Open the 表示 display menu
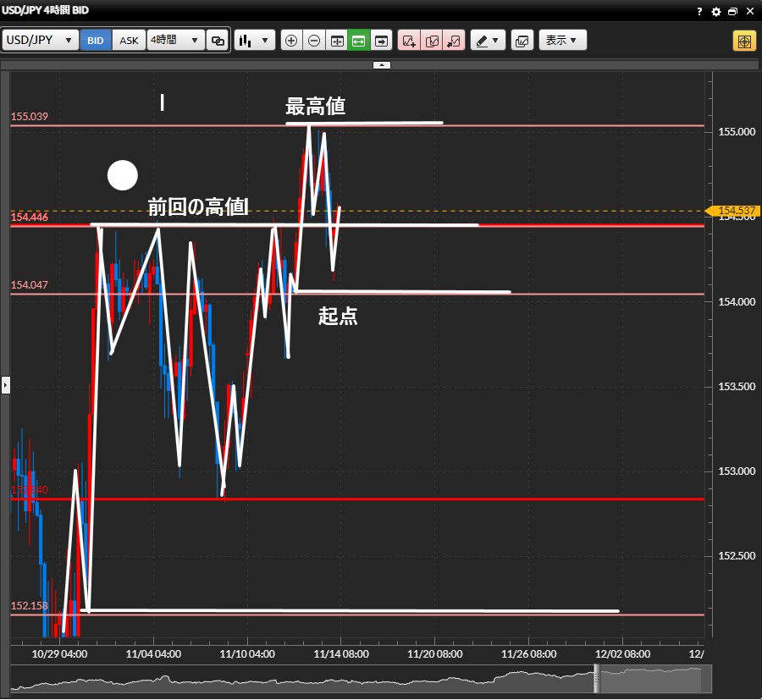 click(x=562, y=41)
